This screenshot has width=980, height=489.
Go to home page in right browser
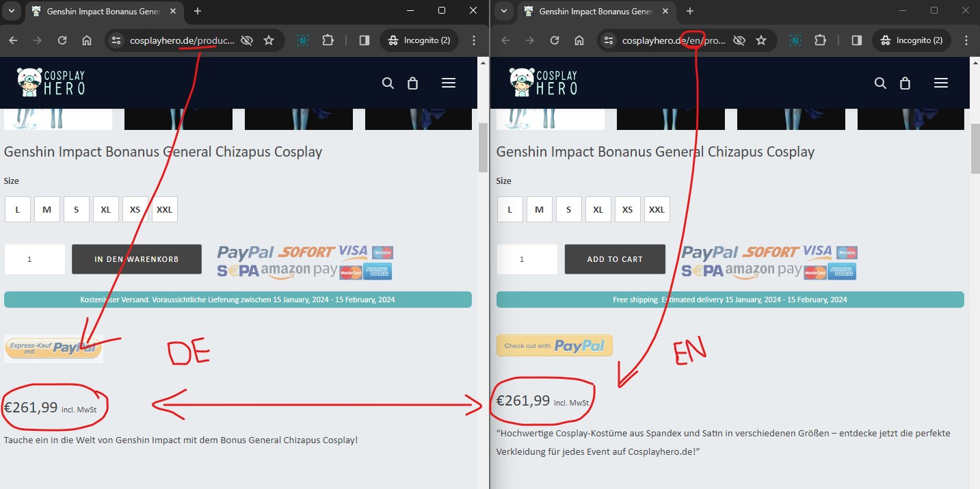[579, 40]
